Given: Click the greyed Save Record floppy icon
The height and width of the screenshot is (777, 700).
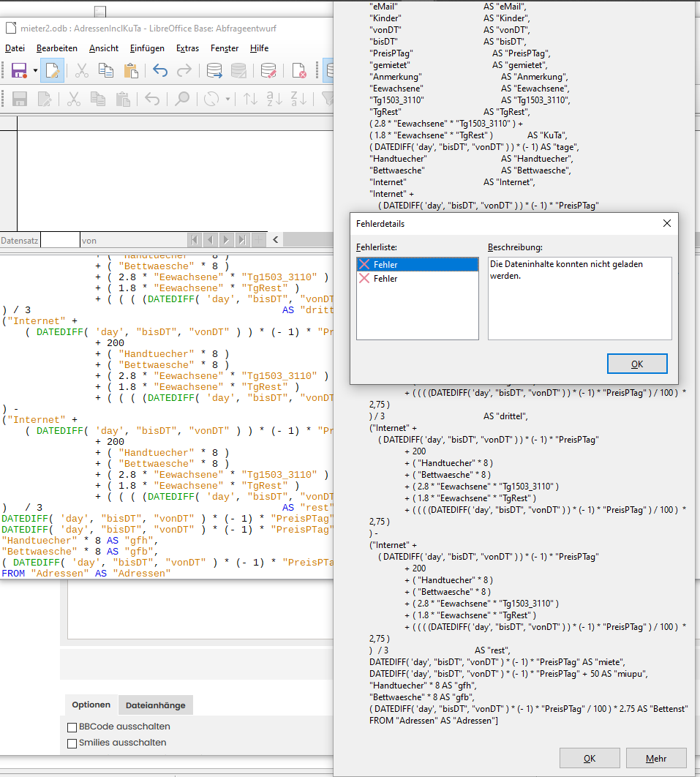Looking at the screenshot, I should tap(19, 99).
